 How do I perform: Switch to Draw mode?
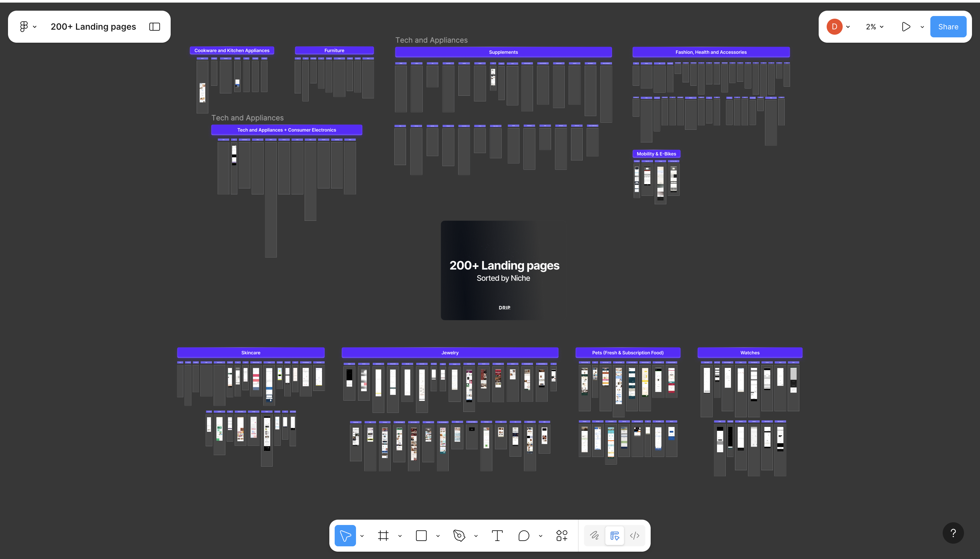[x=594, y=536]
